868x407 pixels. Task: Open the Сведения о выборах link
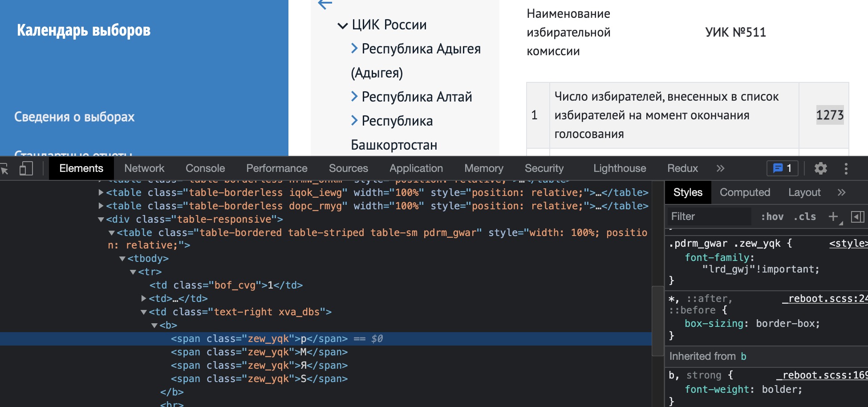(74, 117)
